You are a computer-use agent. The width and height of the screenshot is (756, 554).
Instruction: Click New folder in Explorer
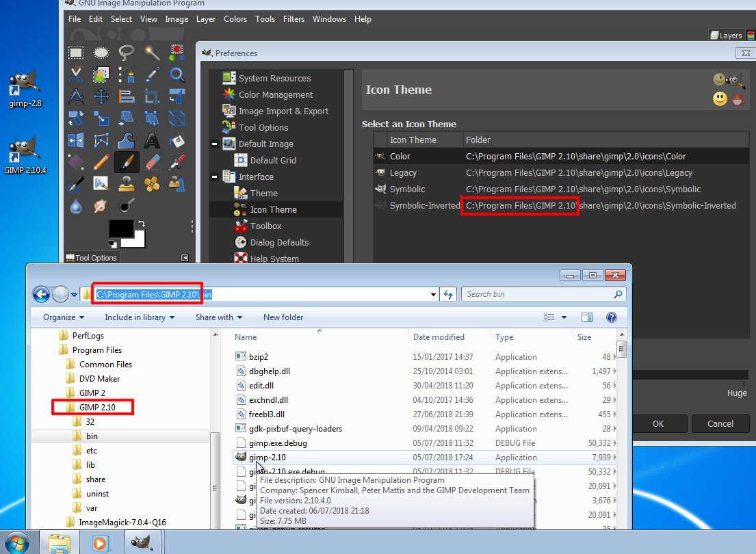click(283, 317)
